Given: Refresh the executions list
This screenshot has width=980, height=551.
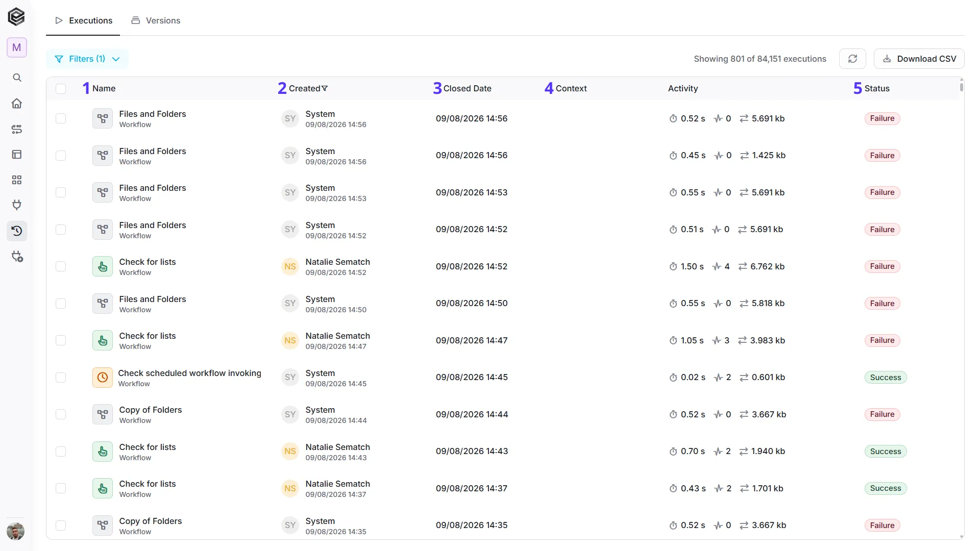Looking at the screenshot, I should 852,59.
